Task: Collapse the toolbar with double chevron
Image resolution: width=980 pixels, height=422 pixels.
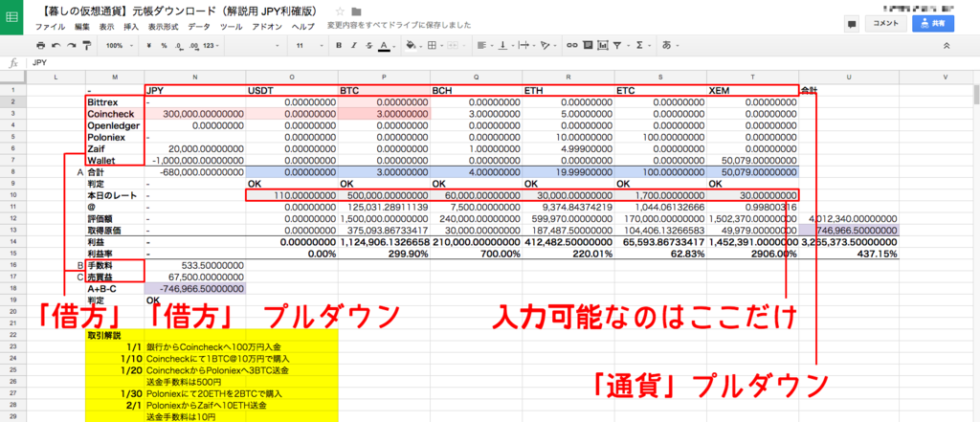Action: [947, 46]
